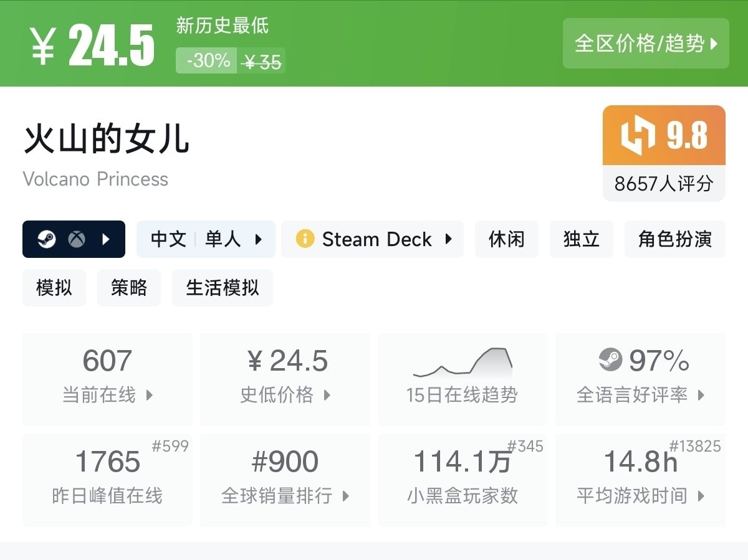Click the Xbox platform icon

77,239
